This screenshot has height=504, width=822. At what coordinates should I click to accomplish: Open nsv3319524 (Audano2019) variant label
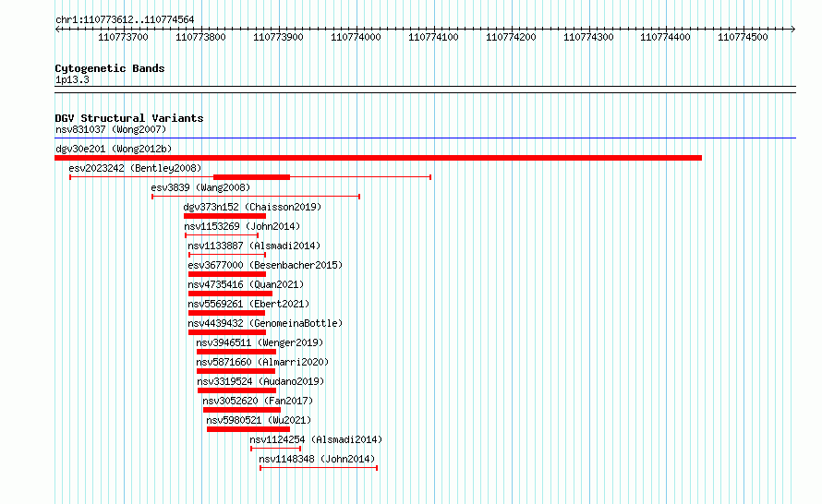pyautogui.click(x=260, y=381)
